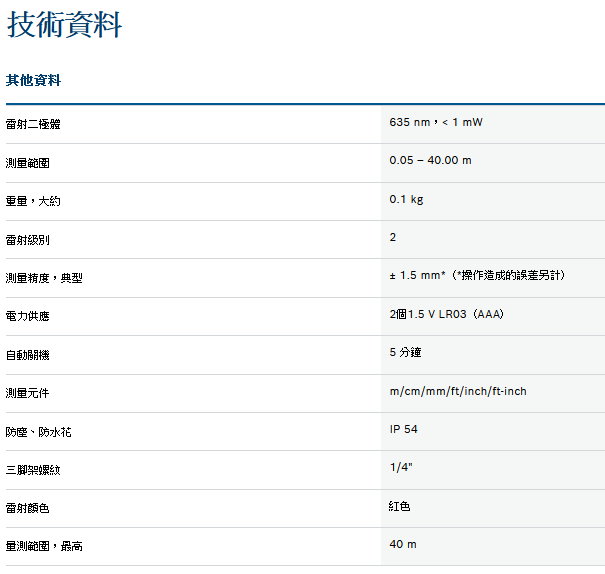
Task: Select the 自動關機 row label
Action: (27, 355)
